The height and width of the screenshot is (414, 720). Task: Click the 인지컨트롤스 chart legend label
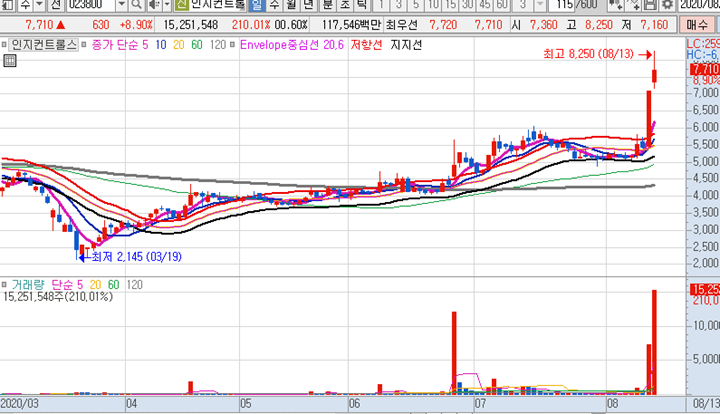click(44, 45)
